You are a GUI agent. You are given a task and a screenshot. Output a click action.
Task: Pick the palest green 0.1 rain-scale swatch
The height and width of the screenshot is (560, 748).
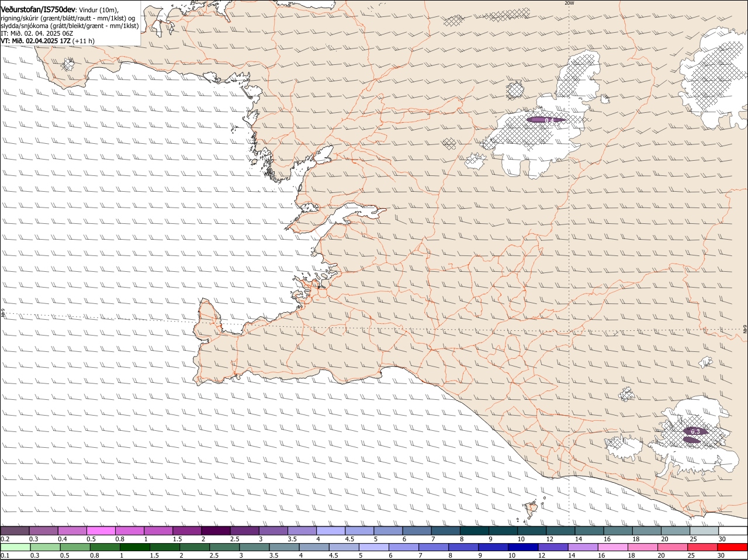tap(15, 547)
